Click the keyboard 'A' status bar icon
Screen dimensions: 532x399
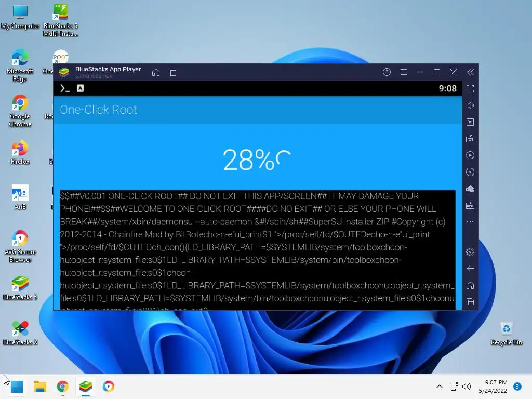(80, 88)
